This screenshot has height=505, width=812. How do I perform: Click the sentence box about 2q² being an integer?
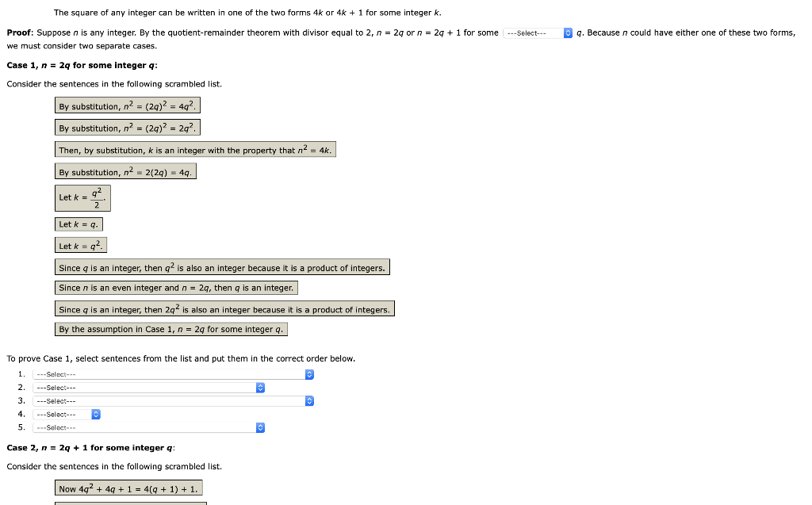(x=225, y=308)
